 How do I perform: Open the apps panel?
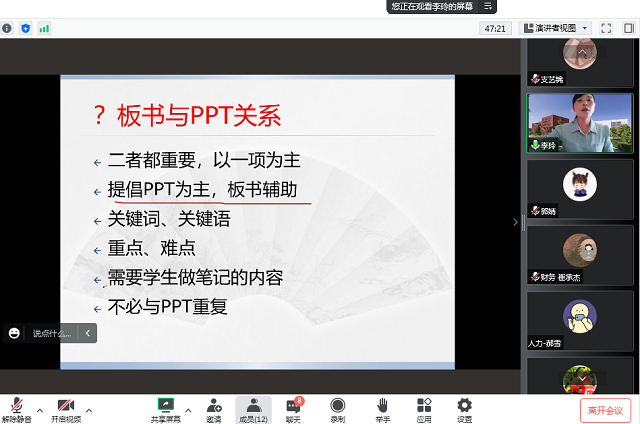coord(424,409)
